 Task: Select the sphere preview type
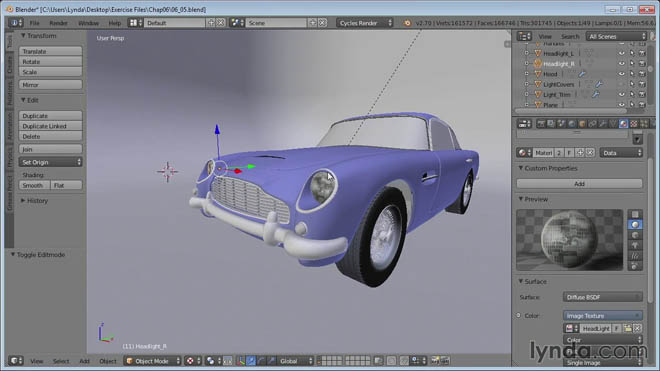click(635, 224)
